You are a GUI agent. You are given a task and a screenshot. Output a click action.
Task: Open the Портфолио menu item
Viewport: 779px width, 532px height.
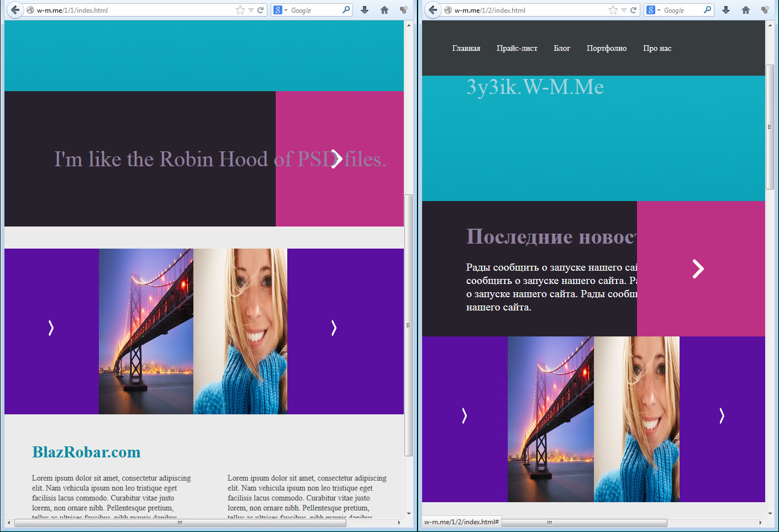click(x=606, y=49)
